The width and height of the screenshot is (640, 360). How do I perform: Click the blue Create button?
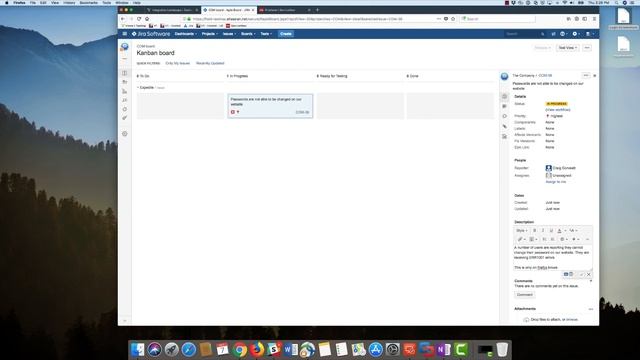coord(286,34)
